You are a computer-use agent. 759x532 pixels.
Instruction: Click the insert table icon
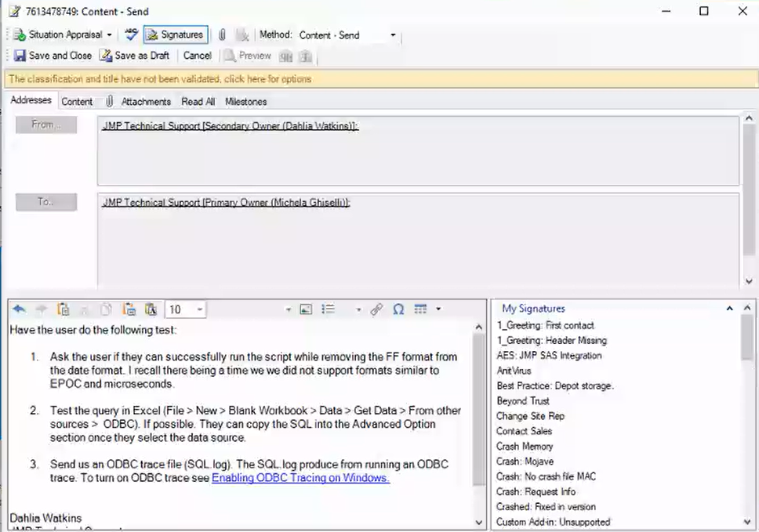click(420, 309)
